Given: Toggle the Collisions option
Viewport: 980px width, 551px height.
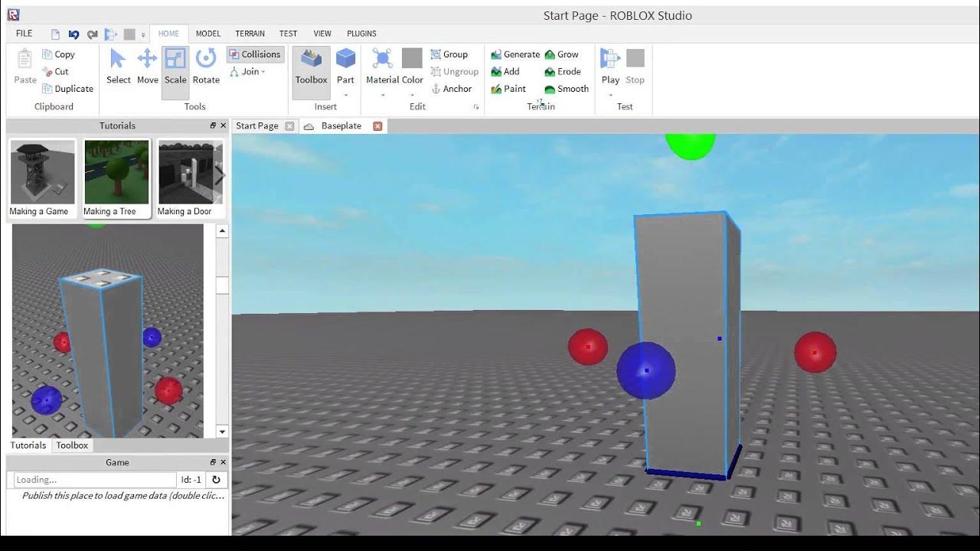Looking at the screenshot, I should (x=255, y=54).
